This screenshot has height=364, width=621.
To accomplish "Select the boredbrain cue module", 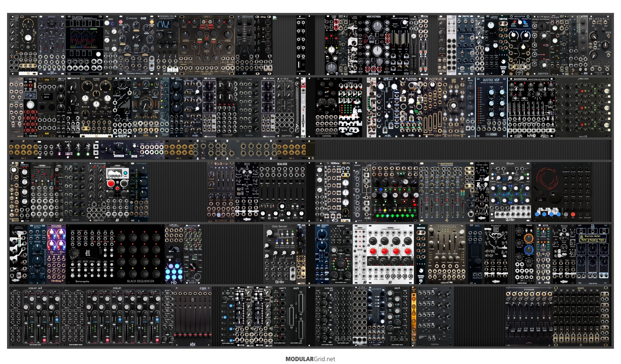I will click(228, 317).
